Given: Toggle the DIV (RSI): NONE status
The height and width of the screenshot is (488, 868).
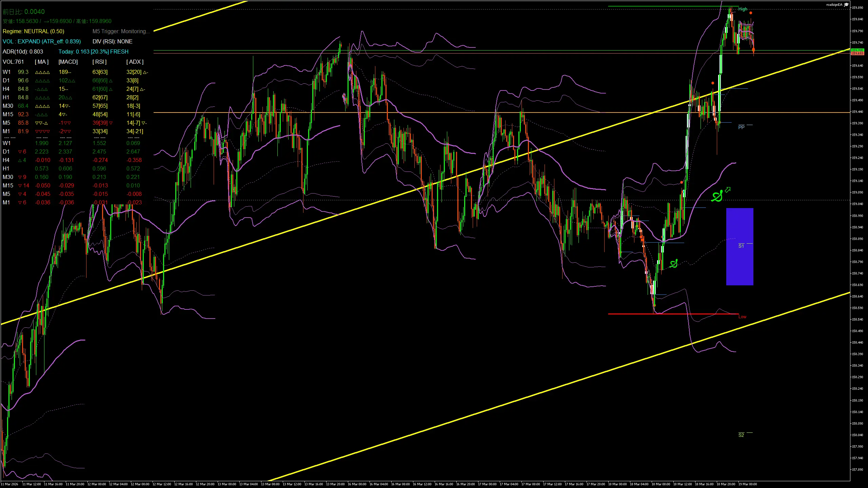Looking at the screenshot, I should tap(113, 41).
